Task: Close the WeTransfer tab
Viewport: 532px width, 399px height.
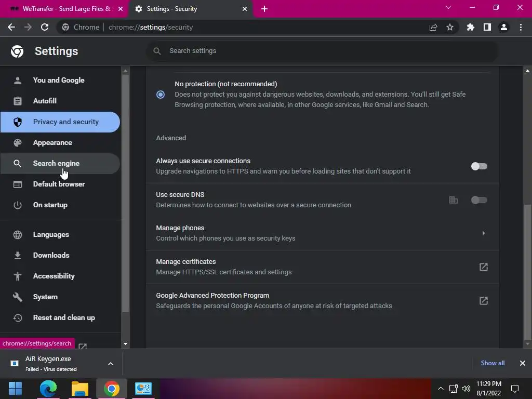Action: tap(121, 9)
